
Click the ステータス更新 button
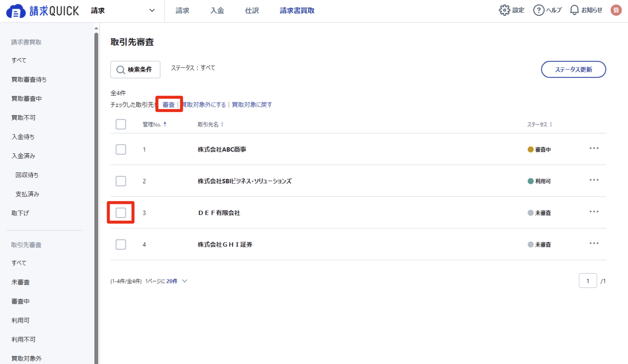tap(573, 70)
